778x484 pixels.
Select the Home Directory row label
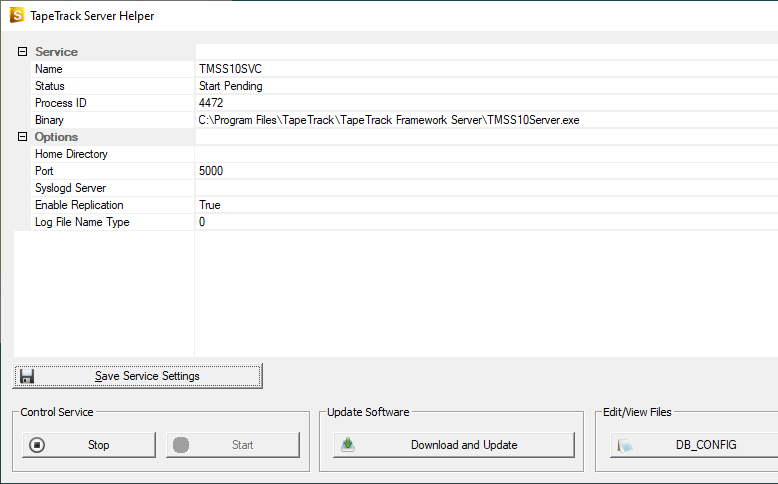point(71,154)
